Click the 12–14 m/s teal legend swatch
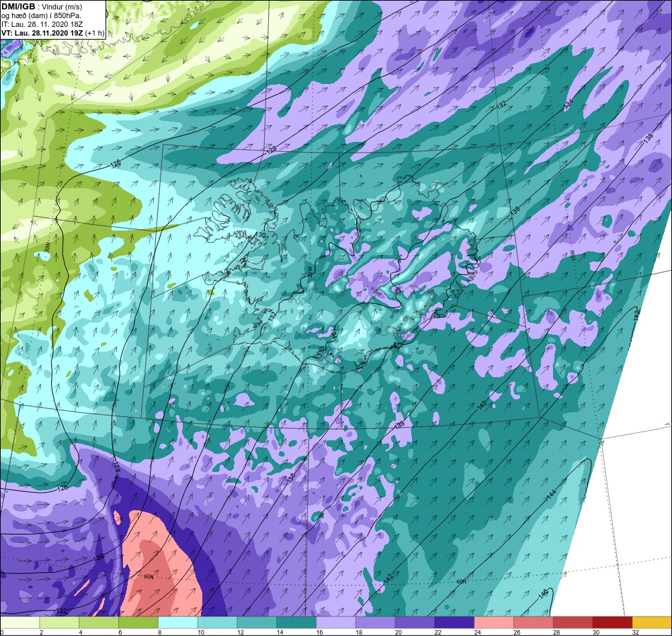The height and width of the screenshot is (636, 672). pos(257,622)
